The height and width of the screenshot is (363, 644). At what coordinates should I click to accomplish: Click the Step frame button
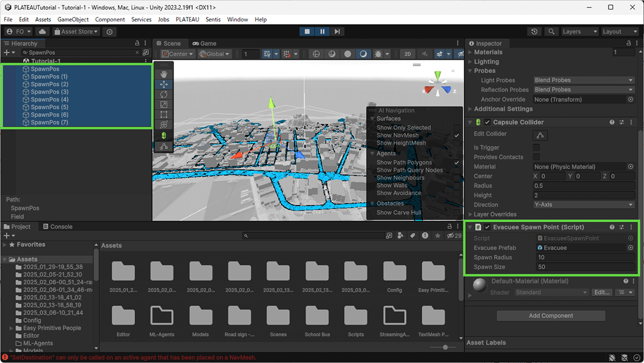(337, 32)
